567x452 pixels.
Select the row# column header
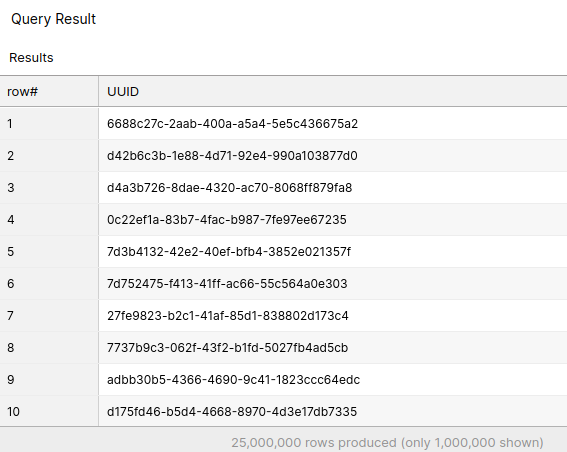pyautogui.click(x=49, y=91)
